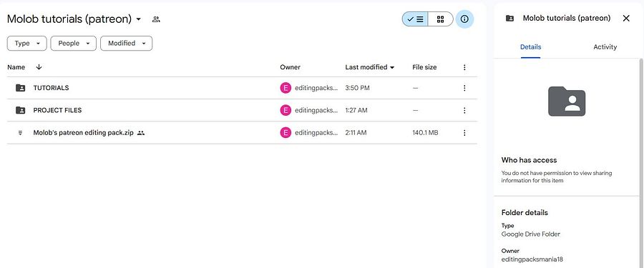The image size is (644, 268).
Task: Select the Details tab
Action: (x=531, y=46)
